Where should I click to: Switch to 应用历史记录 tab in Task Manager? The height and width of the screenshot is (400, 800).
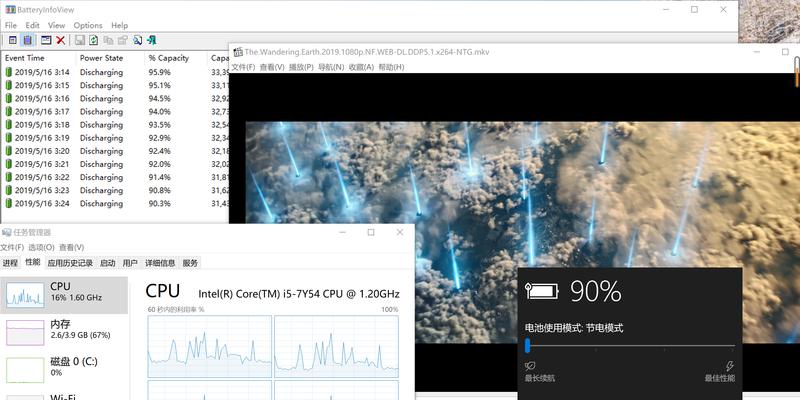70,263
